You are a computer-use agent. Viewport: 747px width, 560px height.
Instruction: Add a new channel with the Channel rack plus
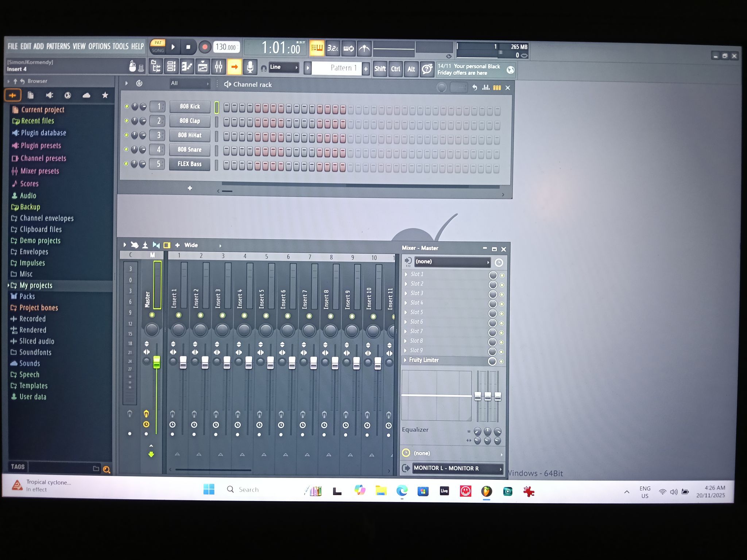coord(190,188)
